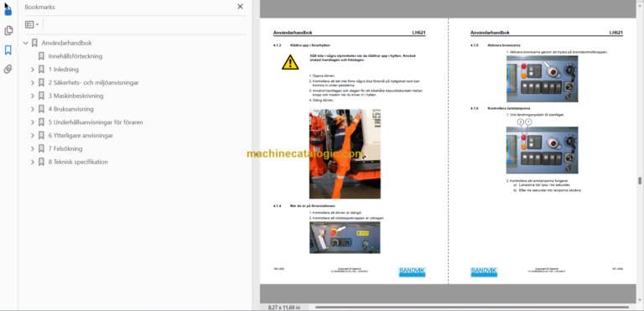644x311 pixels.
Task: Open the page thumbnails panel icon
Action: (x=8, y=31)
